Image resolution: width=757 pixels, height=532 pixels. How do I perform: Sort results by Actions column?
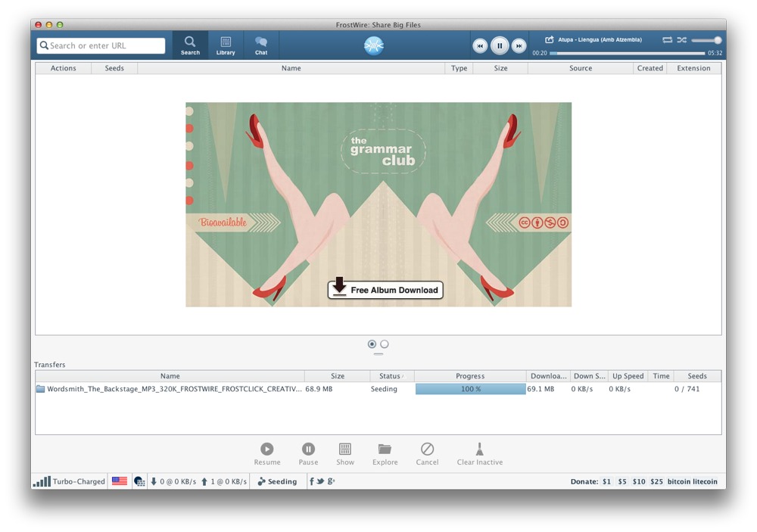tap(64, 68)
